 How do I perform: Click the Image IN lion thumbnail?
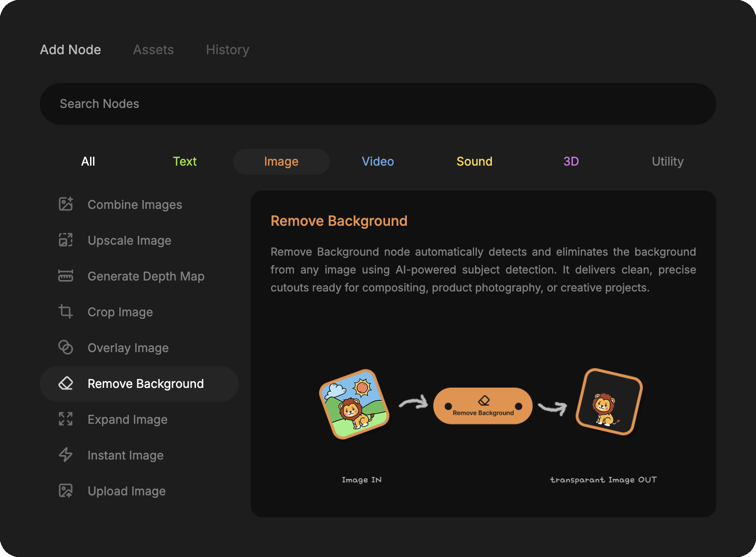[x=354, y=404]
